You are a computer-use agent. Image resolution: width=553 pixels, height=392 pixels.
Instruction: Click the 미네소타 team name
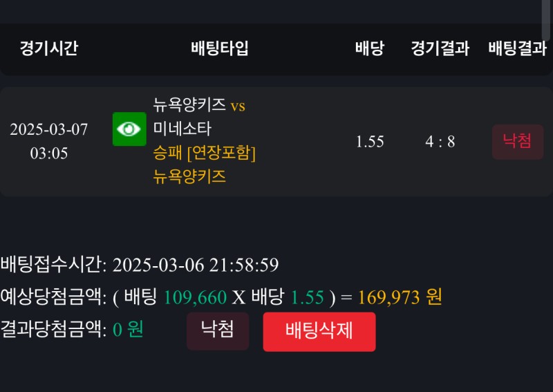click(182, 129)
